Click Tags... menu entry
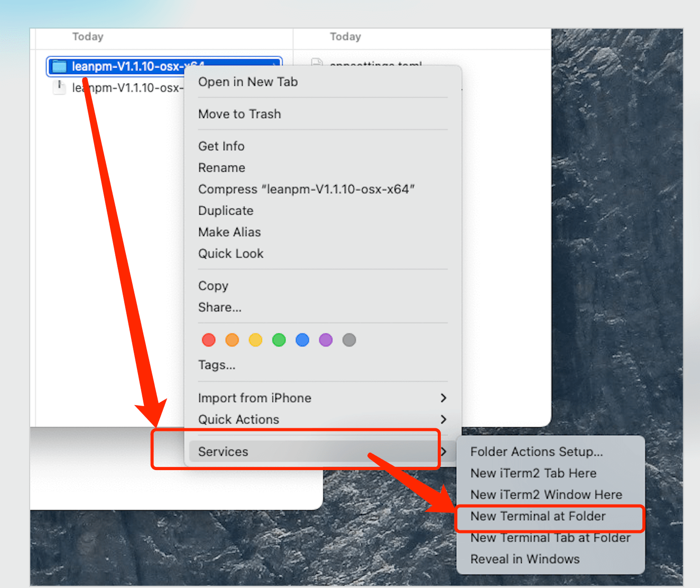This screenshot has width=700, height=588. click(217, 365)
